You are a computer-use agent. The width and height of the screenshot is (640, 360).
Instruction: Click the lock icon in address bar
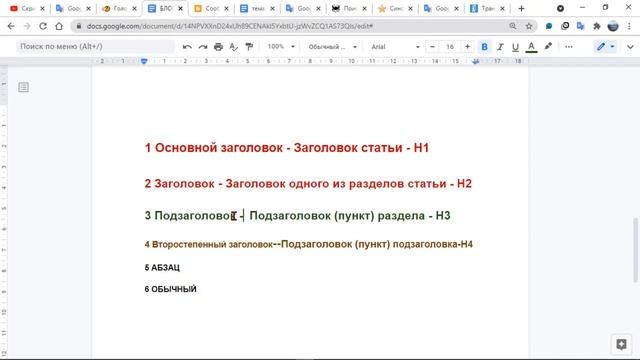(79, 26)
